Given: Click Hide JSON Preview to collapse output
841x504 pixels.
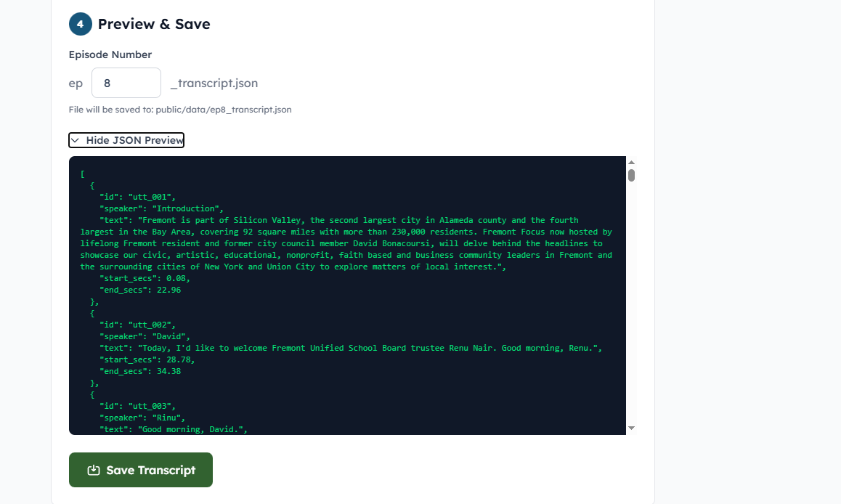Looking at the screenshot, I should coord(126,139).
